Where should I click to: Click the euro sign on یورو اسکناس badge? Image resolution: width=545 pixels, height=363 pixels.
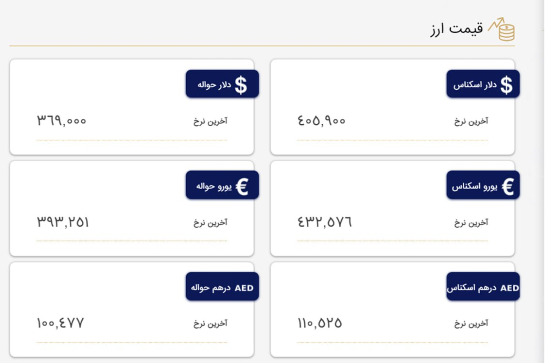tap(508, 186)
